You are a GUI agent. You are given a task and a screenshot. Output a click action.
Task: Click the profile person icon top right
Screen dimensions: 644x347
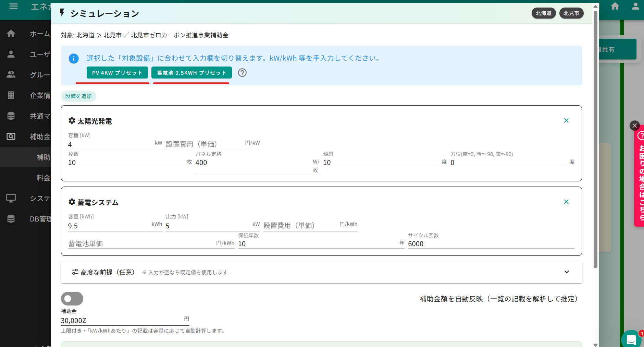tap(635, 6)
